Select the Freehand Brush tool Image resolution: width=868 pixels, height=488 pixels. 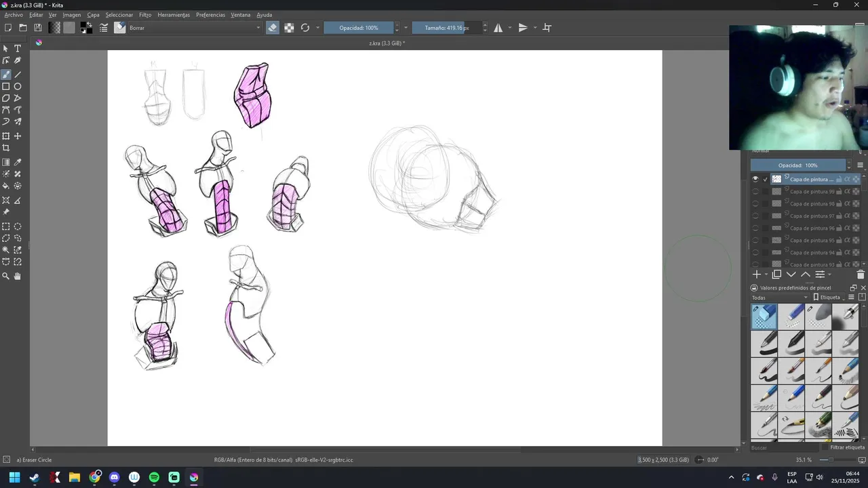click(x=6, y=75)
